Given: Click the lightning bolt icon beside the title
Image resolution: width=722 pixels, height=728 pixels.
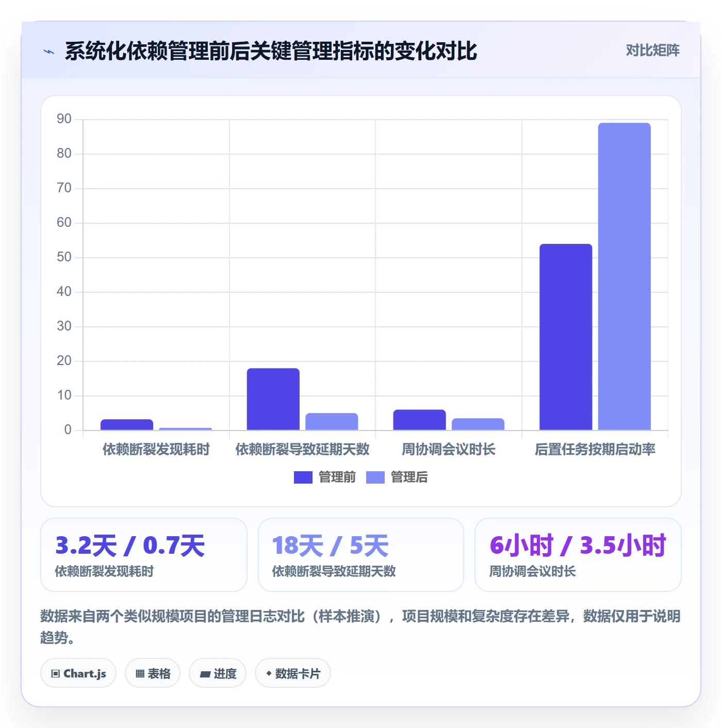Looking at the screenshot, I should click(49, 52).
